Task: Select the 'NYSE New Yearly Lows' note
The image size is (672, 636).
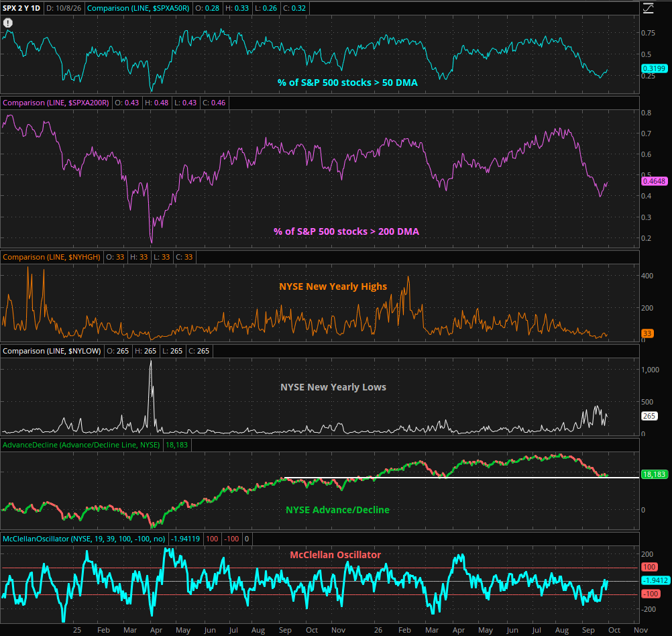Action: click(333, 387)
